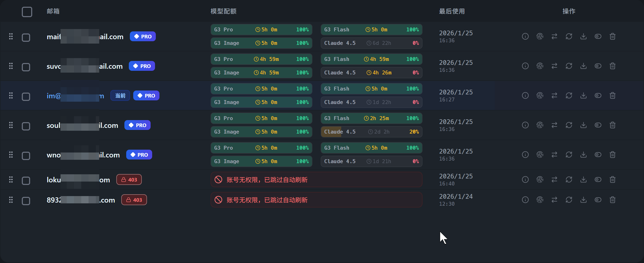Viewport: 644px width, 263px height.
Task: Click the 最后使用 column header
Action: 452,11
